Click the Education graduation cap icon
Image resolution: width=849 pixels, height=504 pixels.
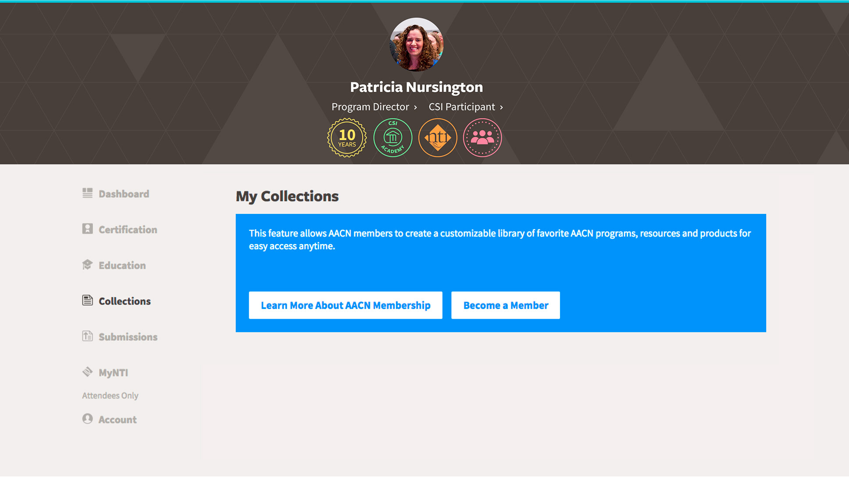coord(87,265)
